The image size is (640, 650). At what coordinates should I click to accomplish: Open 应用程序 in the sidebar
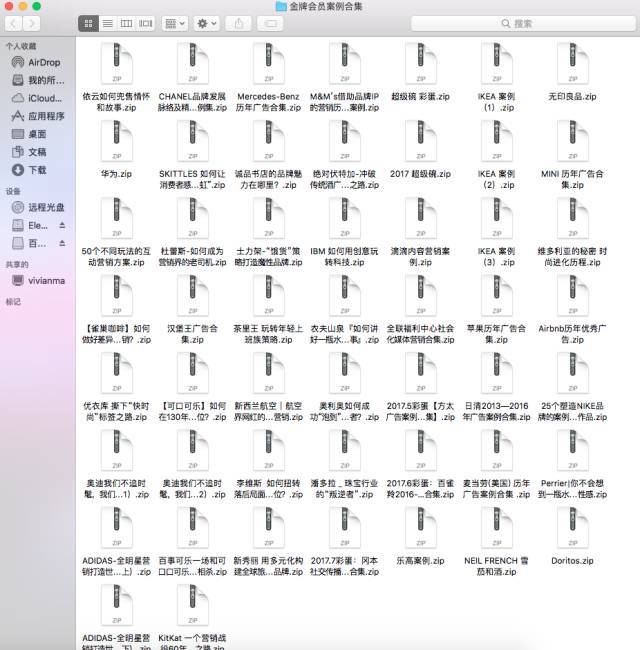[36, 116]
